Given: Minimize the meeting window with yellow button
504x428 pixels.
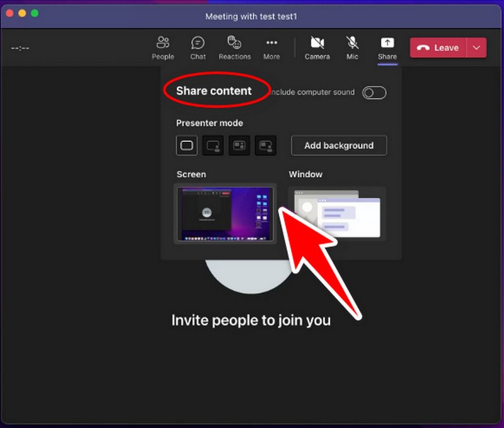Looking at the screenshot, I should click(x=22, y=13).
